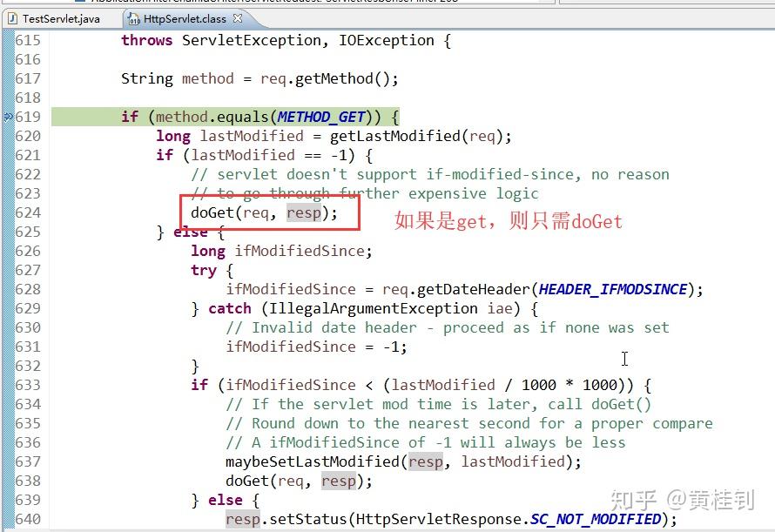The image size is (775, 532).
Task: Click on IllegalArgumentException in the catch clause
Action: tap(374, 308)
